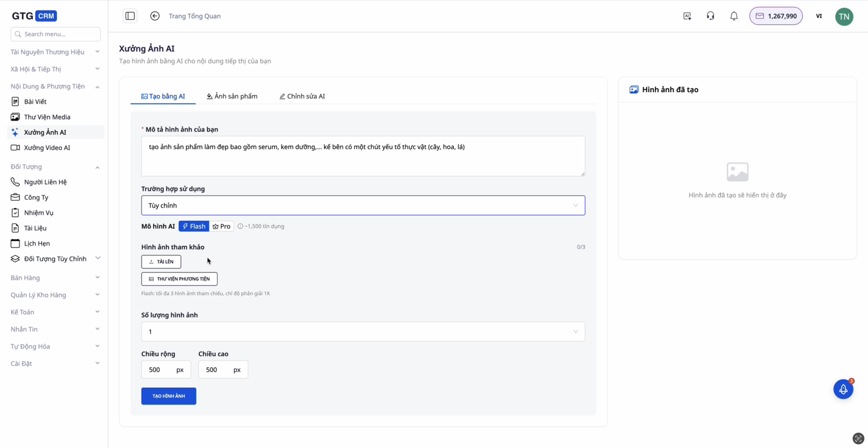The image size is (868, 448).
Task: Open the Trường hợp sử dụng dropdown
Action: click(x=363, y=205)
